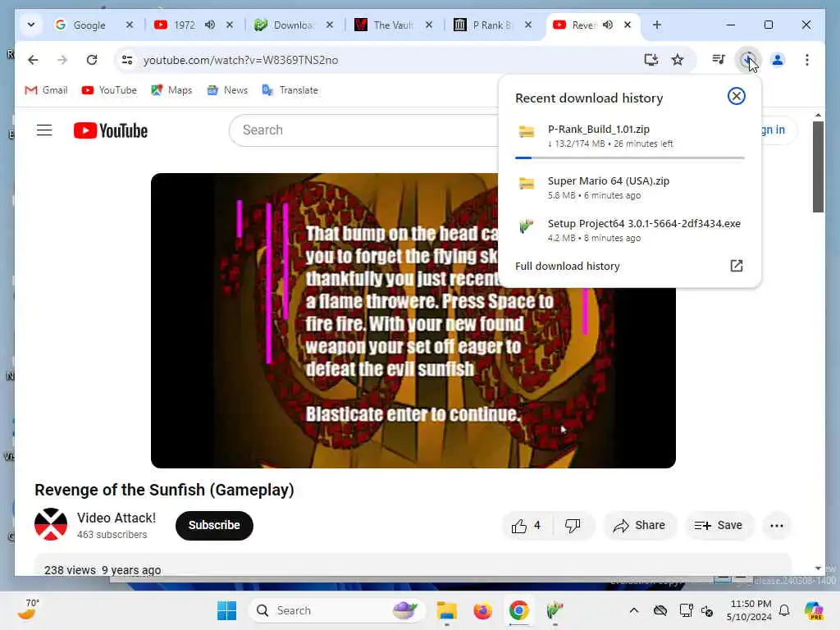Screen dimensions: 840x630
Task: Like the video with thumbs up
Action: pos(526,526)
